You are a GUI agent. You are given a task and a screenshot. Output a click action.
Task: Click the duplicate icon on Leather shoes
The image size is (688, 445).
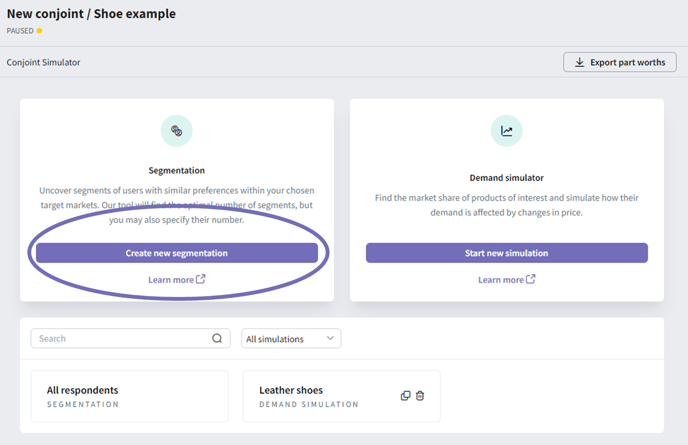405,396
